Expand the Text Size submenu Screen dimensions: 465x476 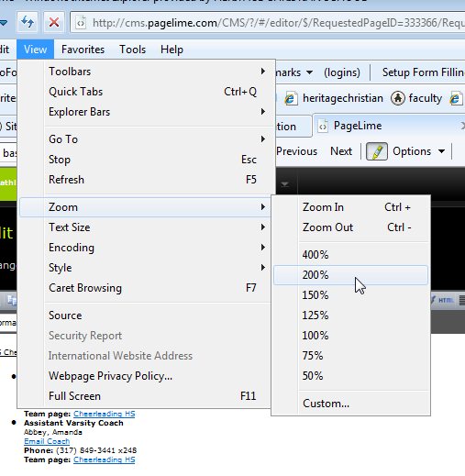coord(263,227)
